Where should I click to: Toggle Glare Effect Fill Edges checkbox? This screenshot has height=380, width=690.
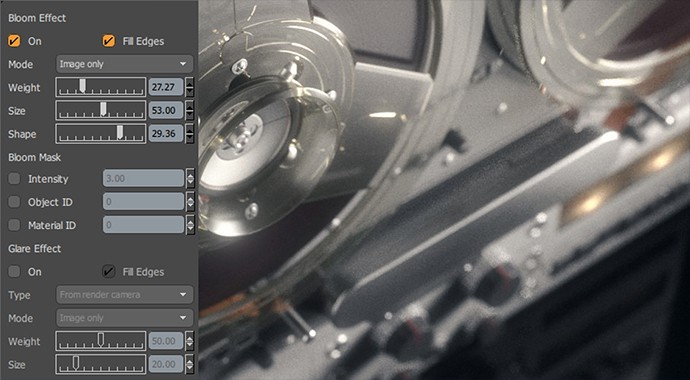[109, 272]
